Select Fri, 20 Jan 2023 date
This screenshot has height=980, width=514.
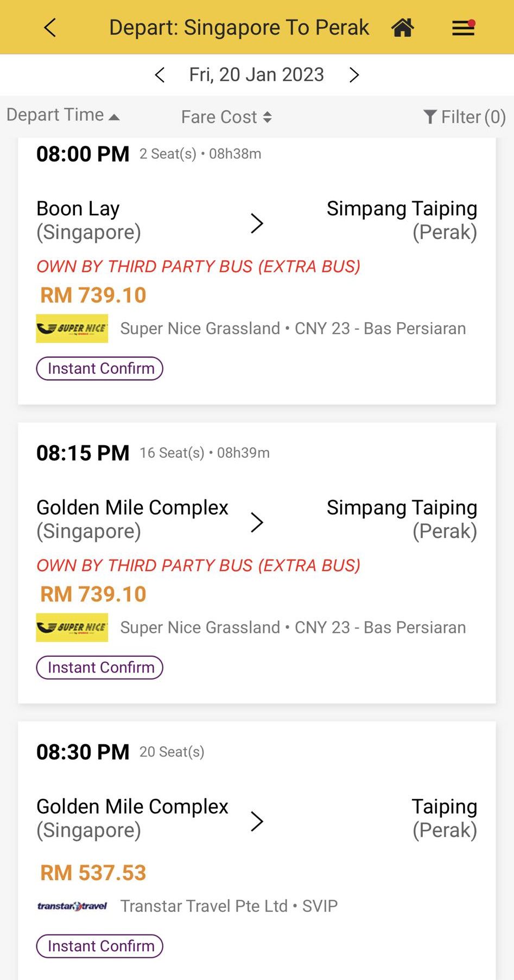point(256,75)
